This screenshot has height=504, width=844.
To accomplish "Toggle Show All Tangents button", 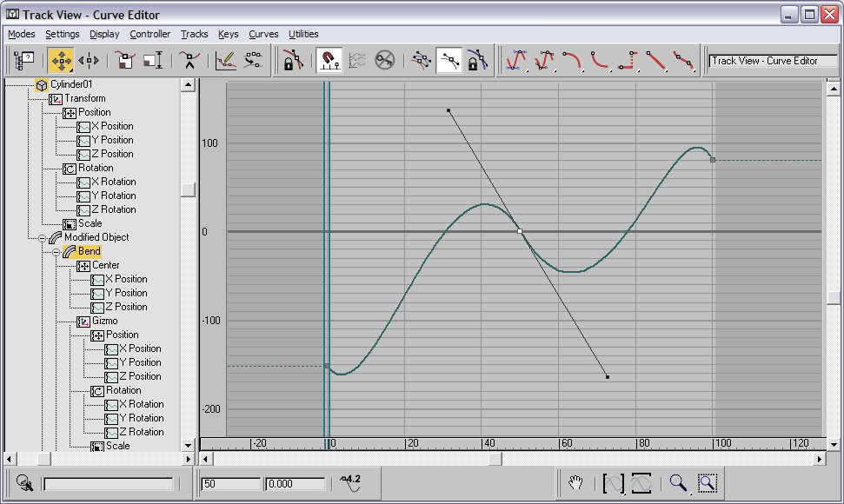I will [421, 60].
